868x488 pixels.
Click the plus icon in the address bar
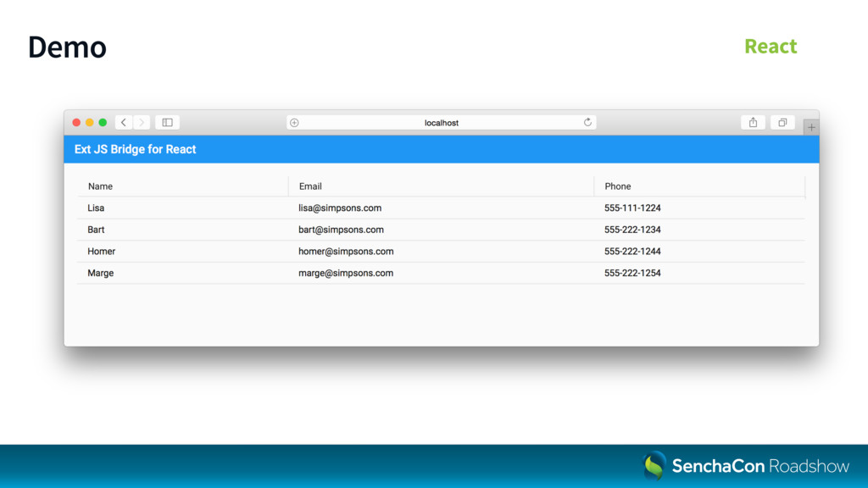click(294, 123)
